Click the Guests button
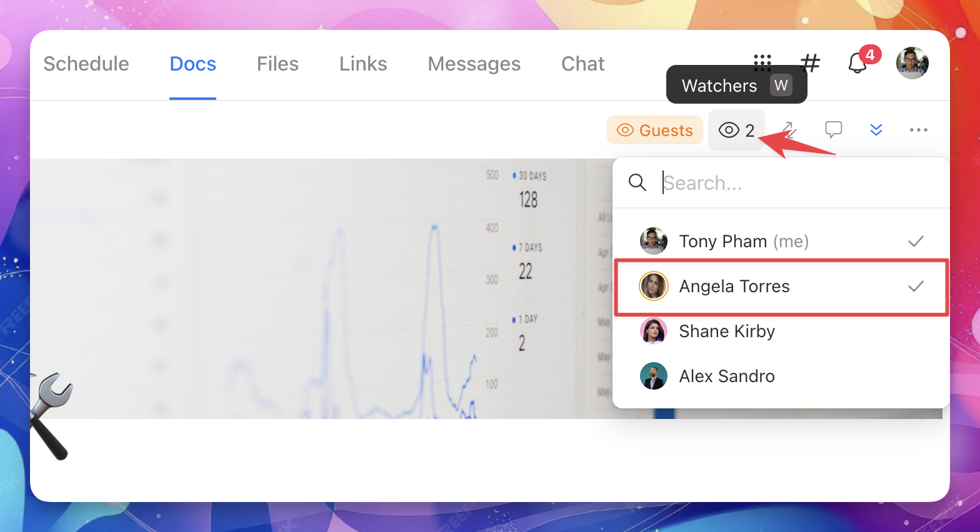The height and width of the screenshot is (532, 980). pyautogui.click(x=655, y=130)
